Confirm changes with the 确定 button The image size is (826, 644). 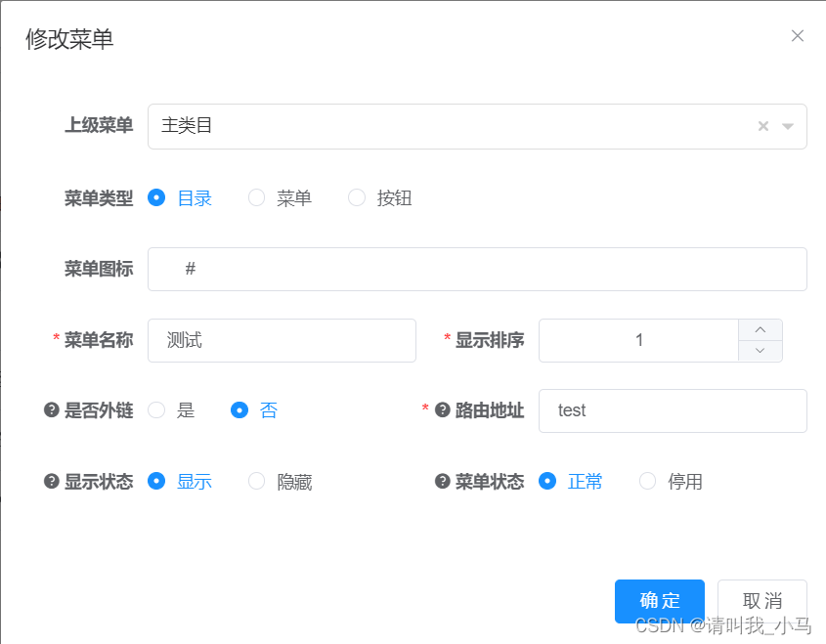pyautogui.click(x=660, y=601)
